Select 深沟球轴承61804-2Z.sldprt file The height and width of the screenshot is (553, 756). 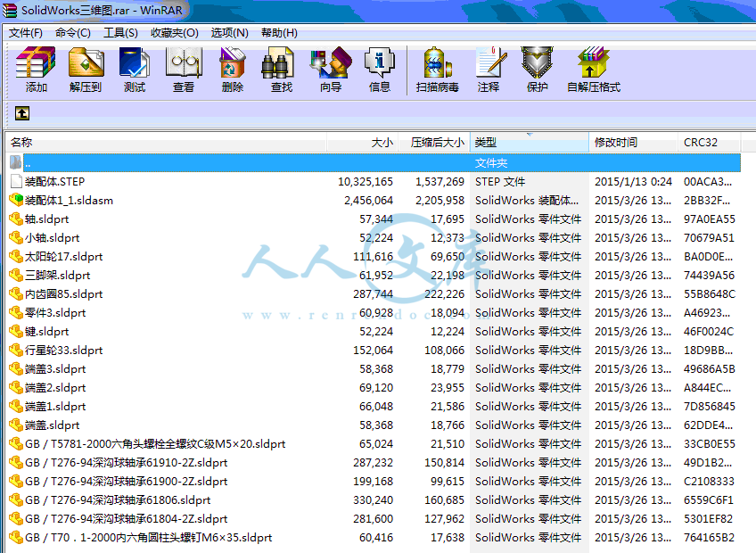pyautogui.click(x=127, y=519)
